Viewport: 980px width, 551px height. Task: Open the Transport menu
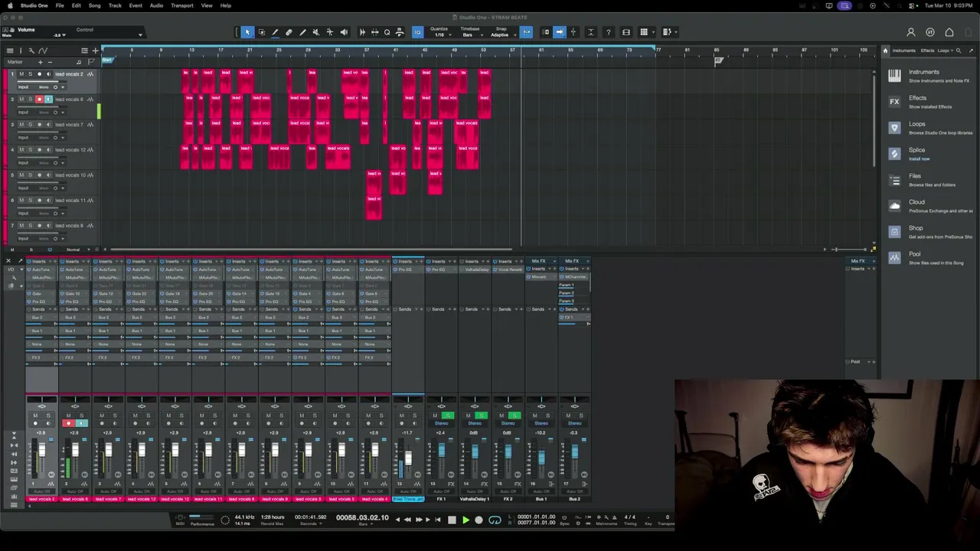(x=182, y=5)
